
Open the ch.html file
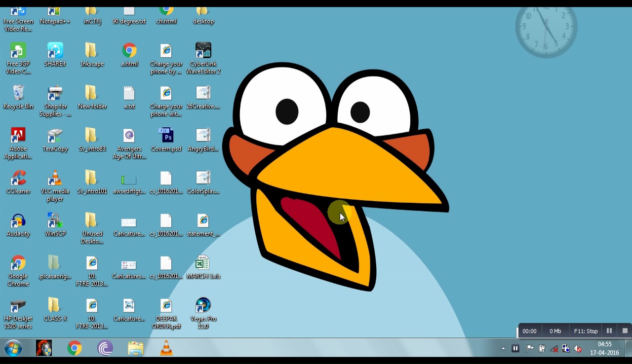166,16
